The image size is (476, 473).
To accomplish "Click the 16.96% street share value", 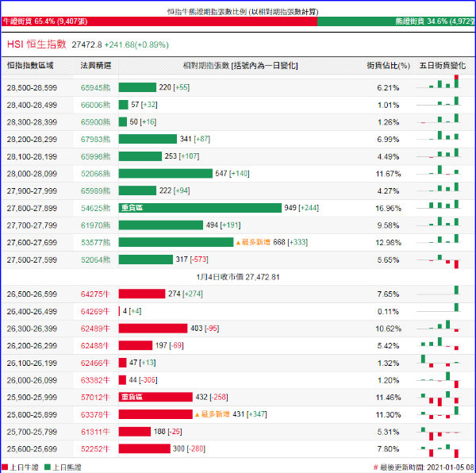I will [388, 208].
